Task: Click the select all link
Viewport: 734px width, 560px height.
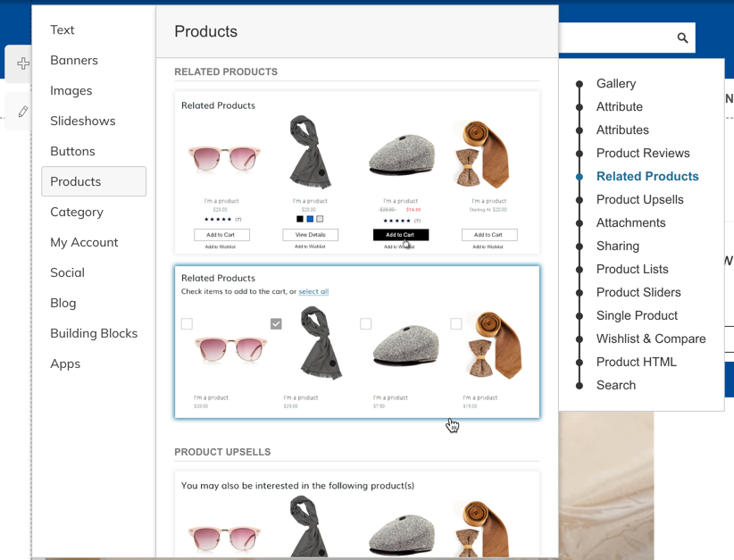Action: point(313,291)
